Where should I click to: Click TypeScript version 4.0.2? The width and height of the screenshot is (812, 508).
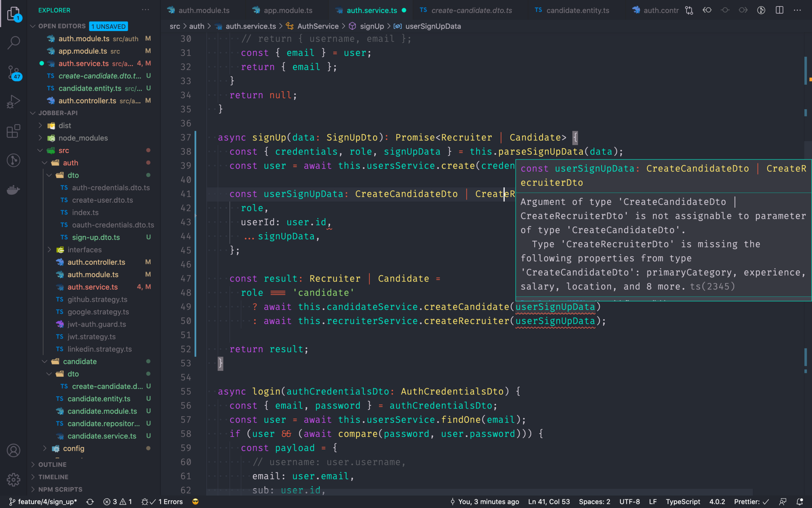click(717, 502)
